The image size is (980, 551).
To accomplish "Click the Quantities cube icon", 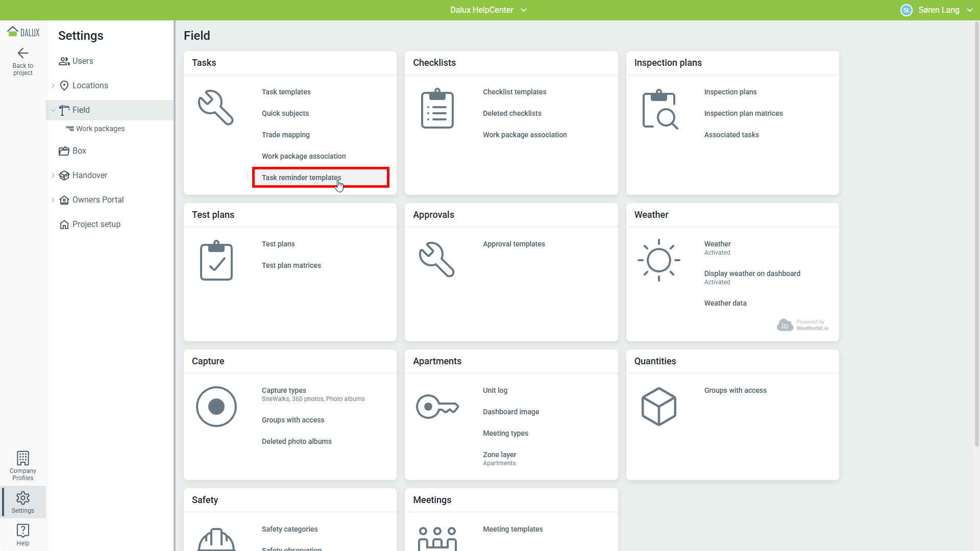I will click(x=658, y=407).
